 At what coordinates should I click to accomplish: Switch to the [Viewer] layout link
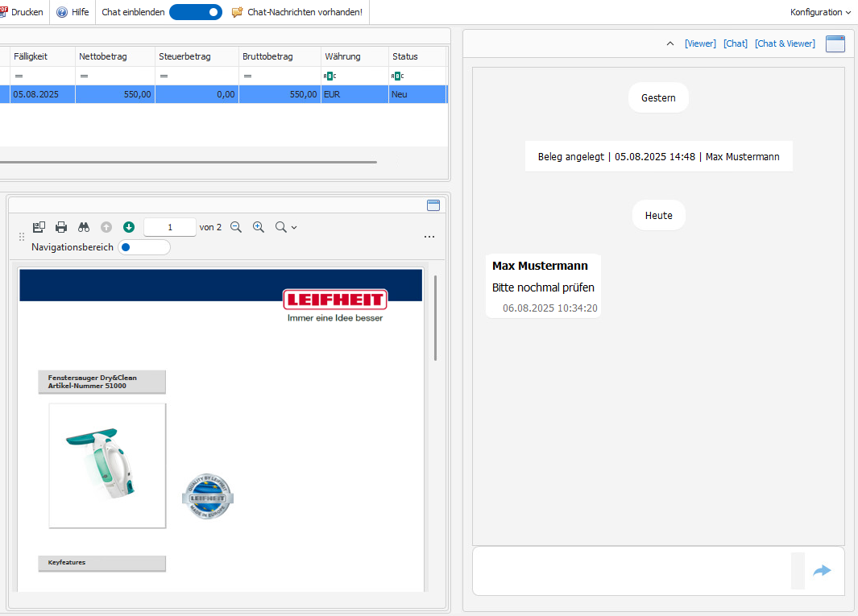click(x=700, y=43)
